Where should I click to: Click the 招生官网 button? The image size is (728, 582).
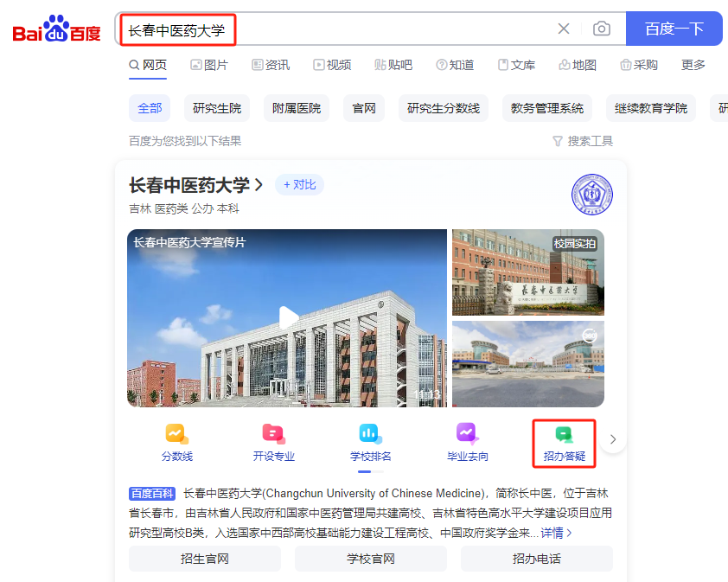tap(205, 559)
